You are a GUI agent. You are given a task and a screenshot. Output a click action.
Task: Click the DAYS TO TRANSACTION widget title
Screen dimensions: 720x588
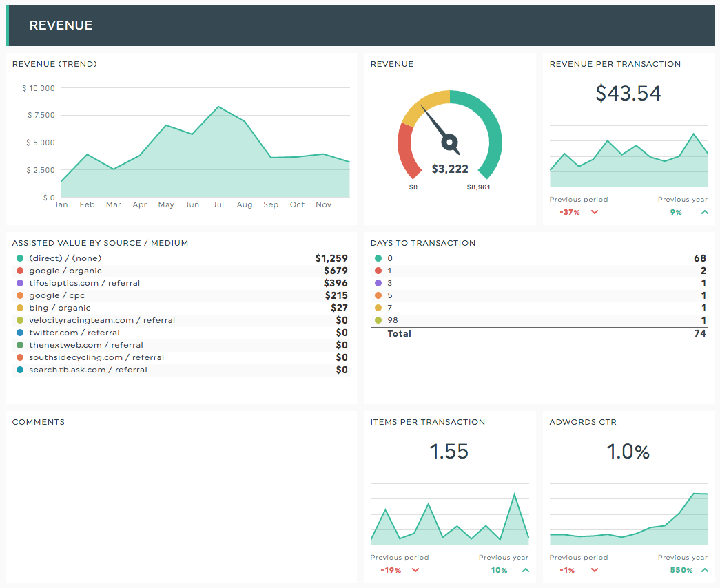(423, 243)
